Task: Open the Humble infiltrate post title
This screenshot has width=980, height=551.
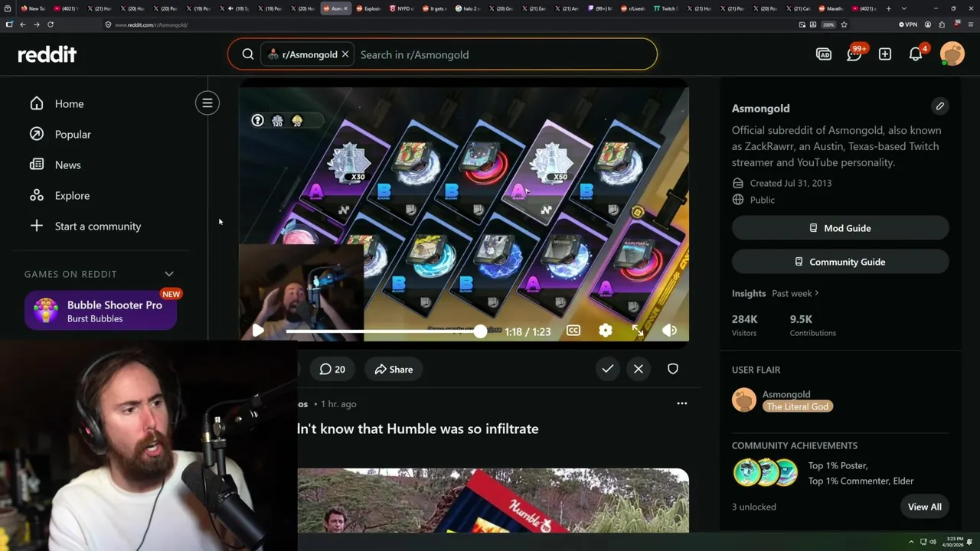Action: [x=418, y=429]
